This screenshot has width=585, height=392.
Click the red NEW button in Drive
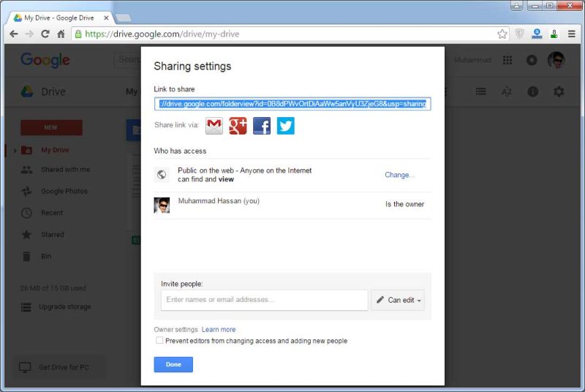click(x=51, y=127)
